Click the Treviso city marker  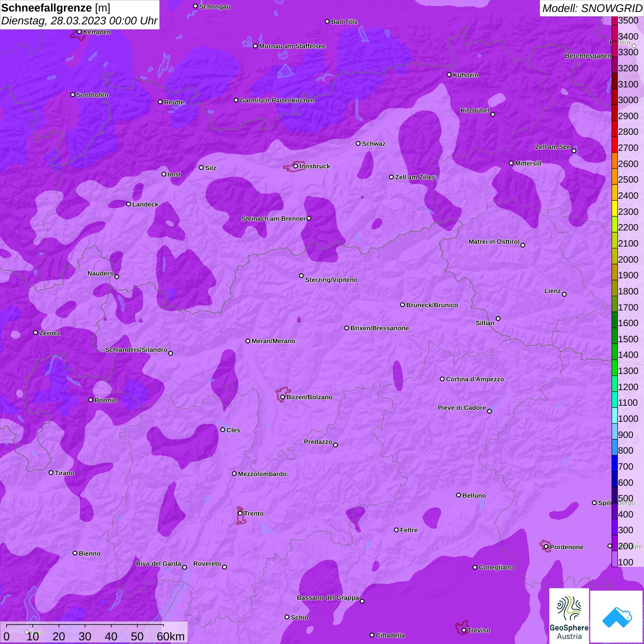click(x=464, y=630)
